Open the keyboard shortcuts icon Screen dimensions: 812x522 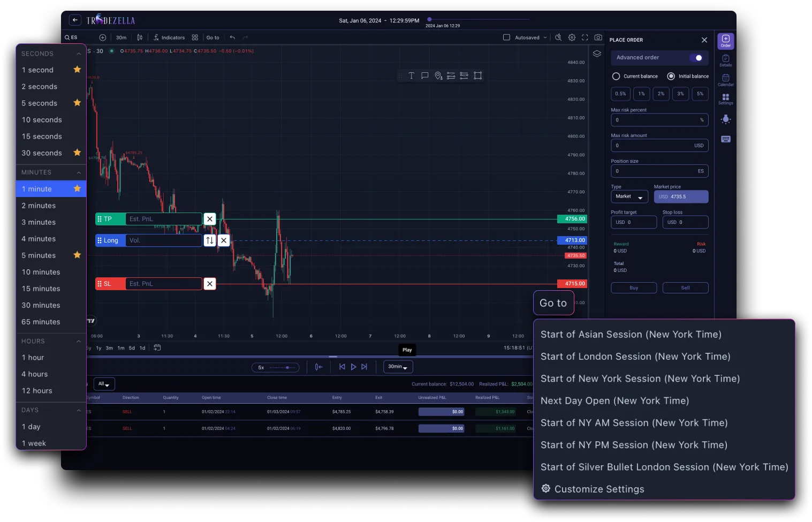(726, 139)
